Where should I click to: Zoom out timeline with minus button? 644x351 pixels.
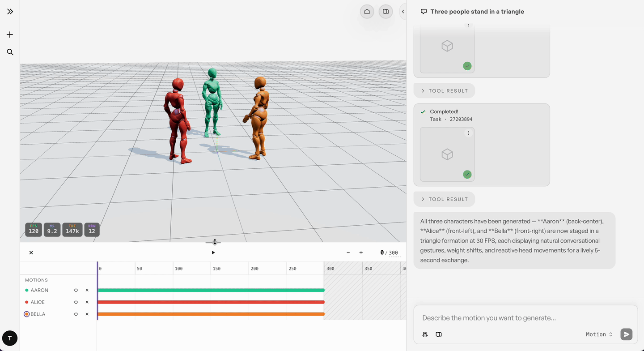(348, 253)
